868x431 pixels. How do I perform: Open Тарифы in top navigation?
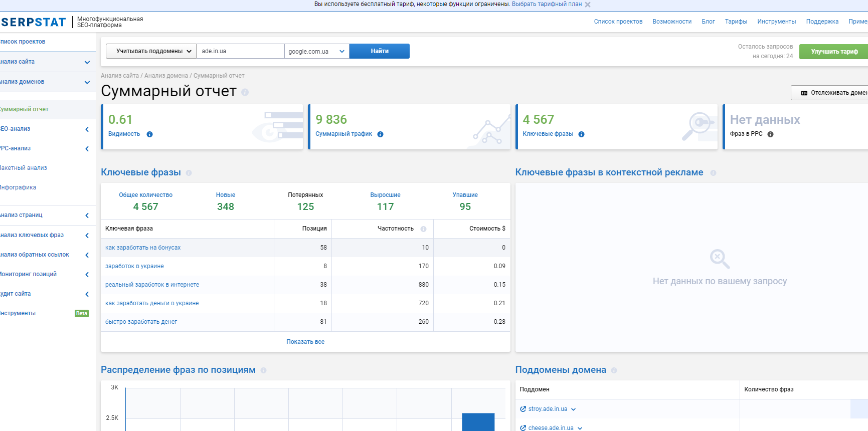736,22
